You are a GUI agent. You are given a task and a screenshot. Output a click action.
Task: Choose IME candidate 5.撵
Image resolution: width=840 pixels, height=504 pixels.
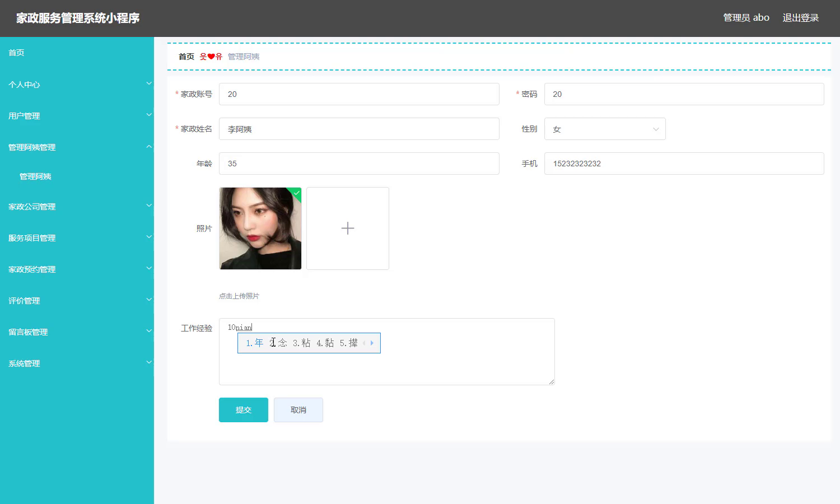tap(348, 343)
